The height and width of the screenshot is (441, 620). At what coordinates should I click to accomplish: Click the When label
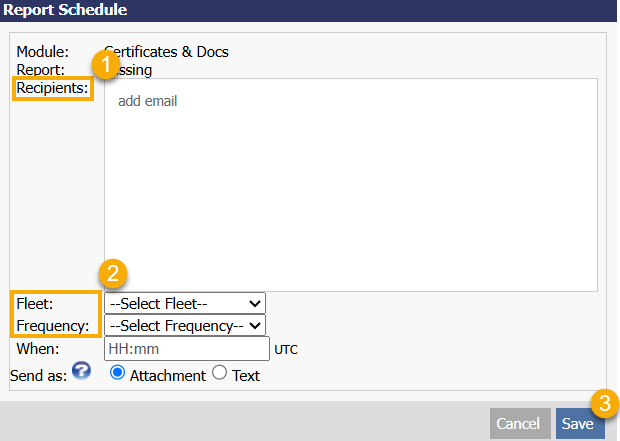(38, 348)
